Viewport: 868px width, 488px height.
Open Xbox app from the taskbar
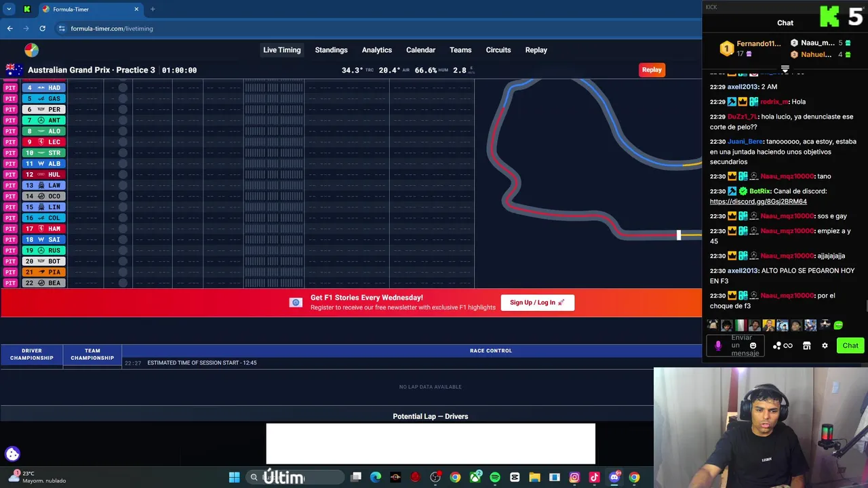pyautogui.click(x=475, y=477)
